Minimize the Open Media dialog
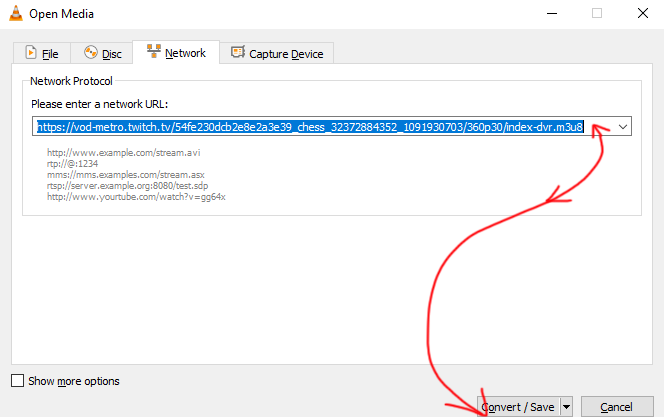The height and width of the screenshot is (417, 664). click(x=551, y=13)
